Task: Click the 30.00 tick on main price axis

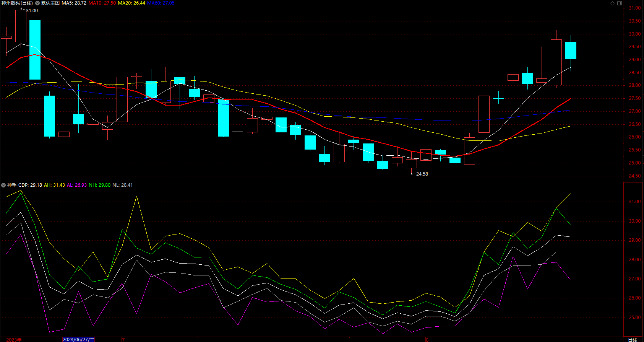Action: 635,34
